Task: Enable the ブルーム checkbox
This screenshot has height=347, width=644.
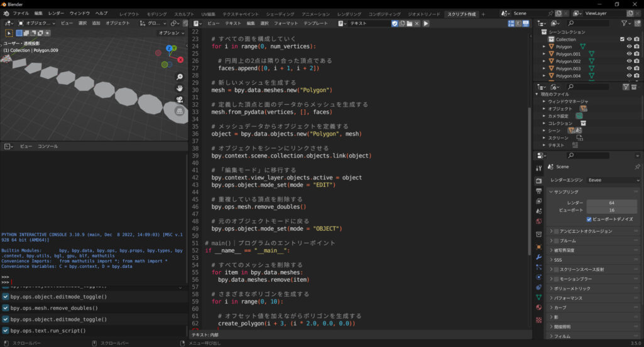Action: tap(556, 241)
